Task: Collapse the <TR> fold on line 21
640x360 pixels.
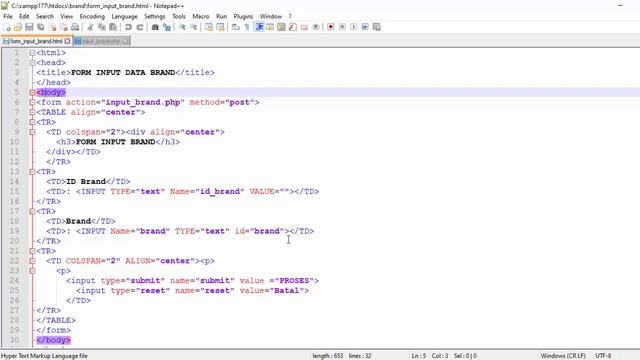Action: [32, 251]
